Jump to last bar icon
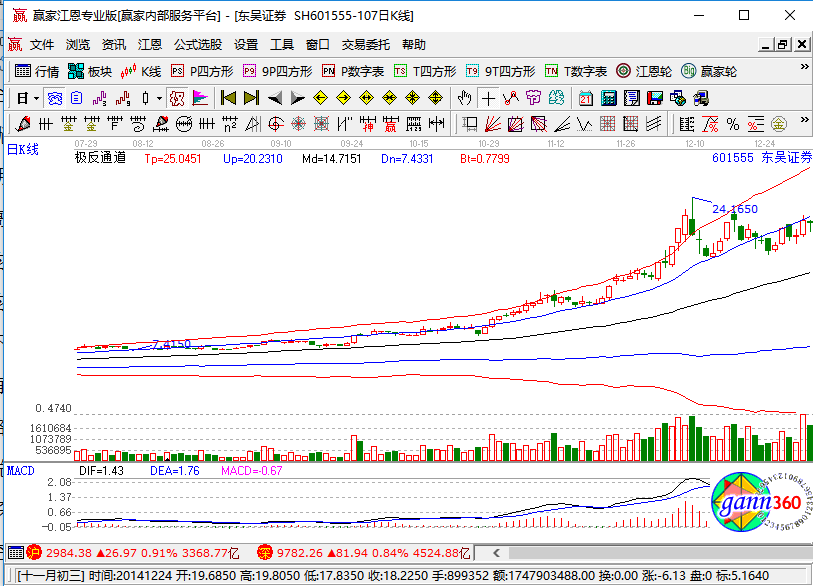Screen dimensions: 813x586 (x=251, y=98)
